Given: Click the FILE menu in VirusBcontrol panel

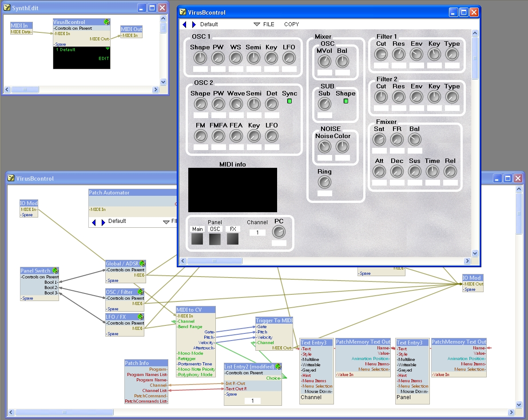Looking at the screenshot, I should pyautogui.click(x=269, y=24).
